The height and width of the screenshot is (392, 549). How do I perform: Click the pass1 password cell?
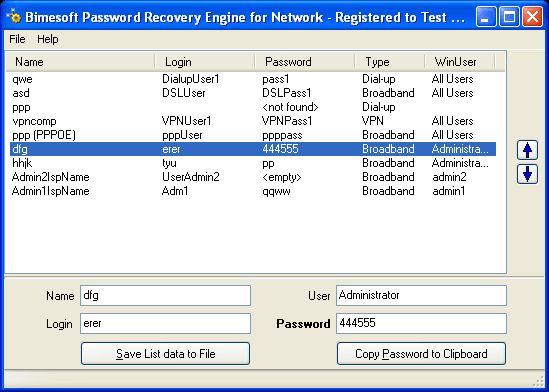(276, 79)
